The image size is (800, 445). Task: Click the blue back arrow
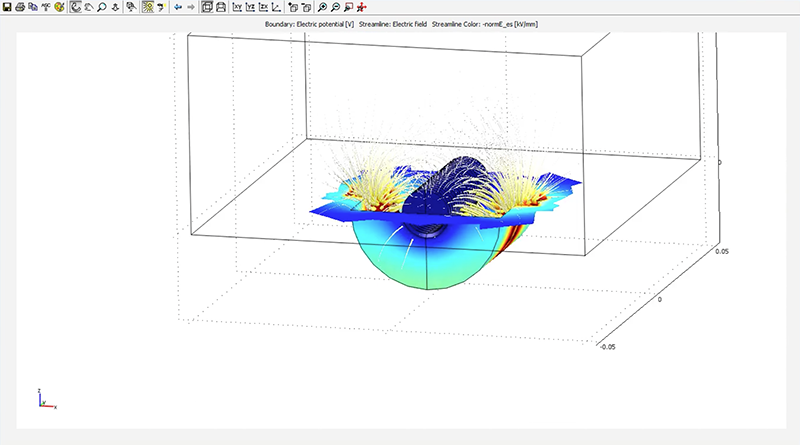pos(177,7)
